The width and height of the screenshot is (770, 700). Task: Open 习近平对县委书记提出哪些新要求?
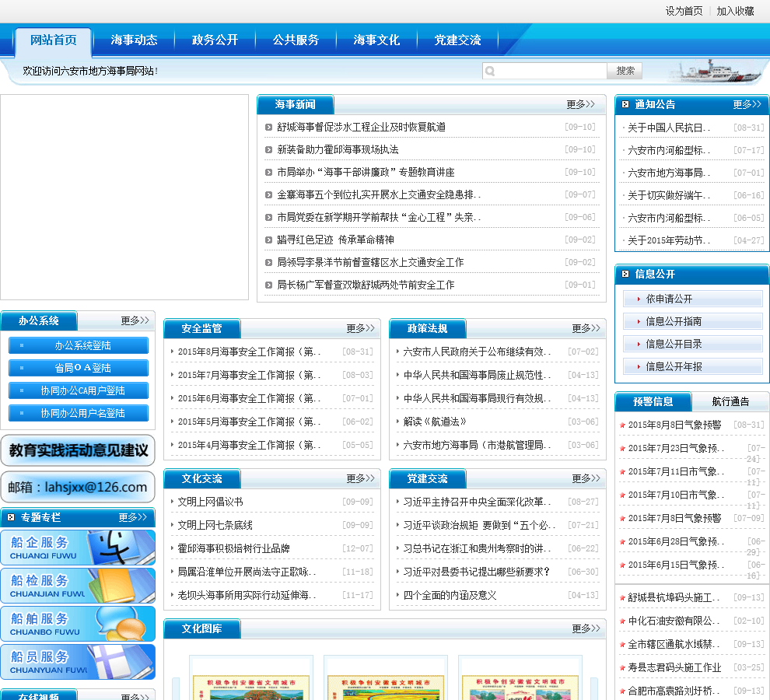(476, 572)
